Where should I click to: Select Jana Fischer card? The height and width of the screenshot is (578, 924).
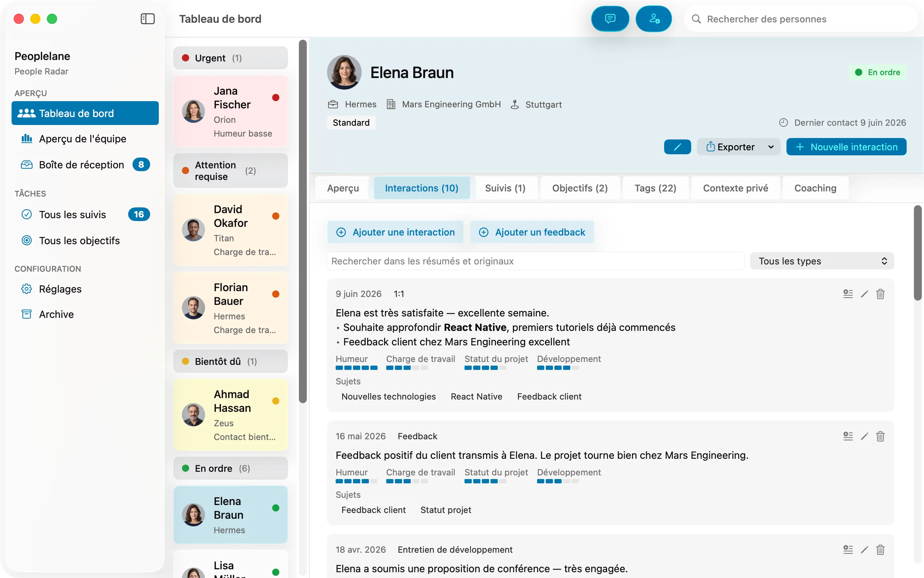(230, 112)
